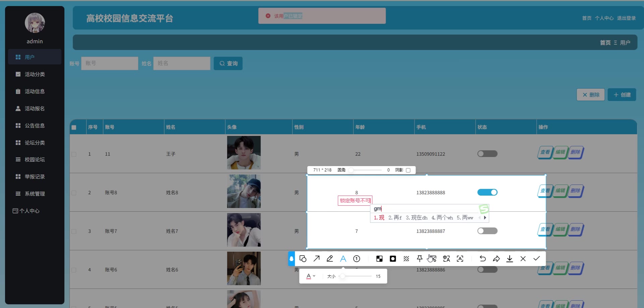Pin the screenshot to the screen
The image size is (644, 308).
[420, 259]
